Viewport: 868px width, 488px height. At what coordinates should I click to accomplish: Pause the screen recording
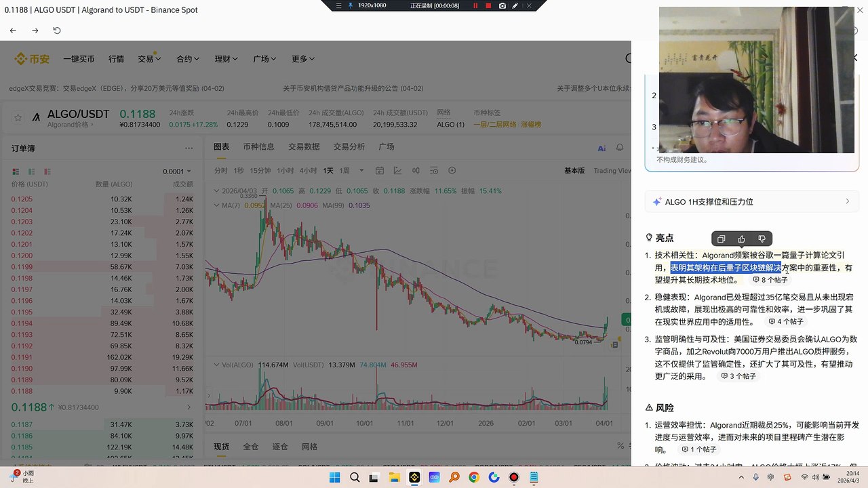[475, 5]
